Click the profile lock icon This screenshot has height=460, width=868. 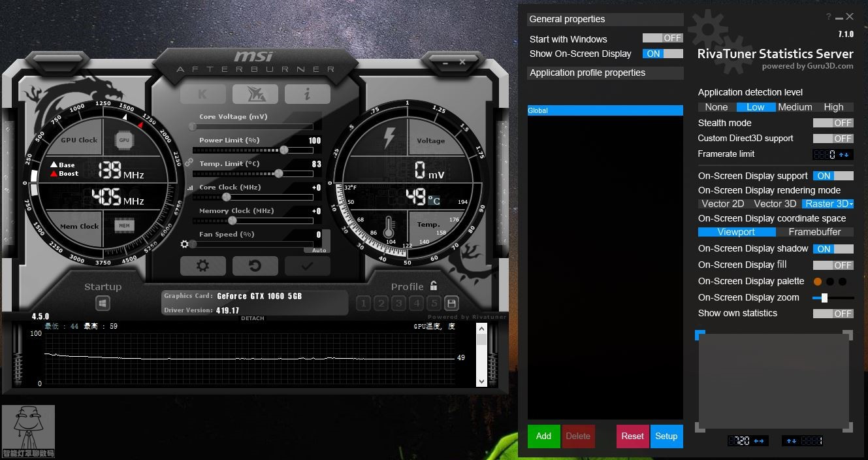[434, 286]
